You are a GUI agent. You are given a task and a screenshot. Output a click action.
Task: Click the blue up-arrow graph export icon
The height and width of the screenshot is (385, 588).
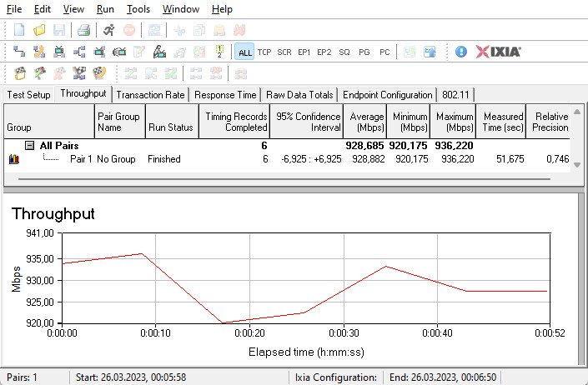[x=430, y=52]
